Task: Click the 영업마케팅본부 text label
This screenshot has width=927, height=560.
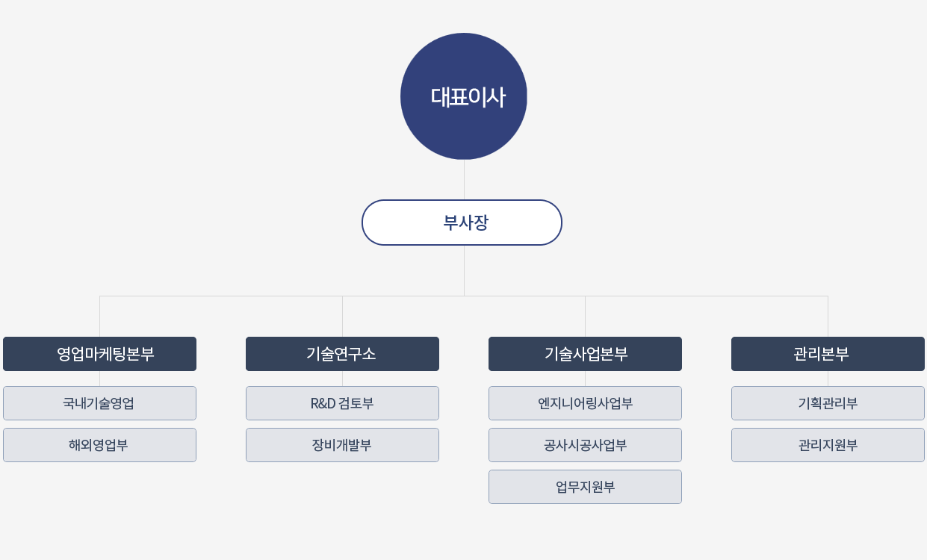Action: (x=105, y=354)
